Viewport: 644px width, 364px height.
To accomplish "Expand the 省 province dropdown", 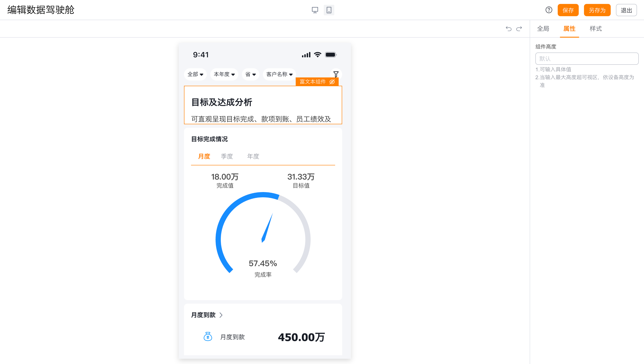I will 250,74.
